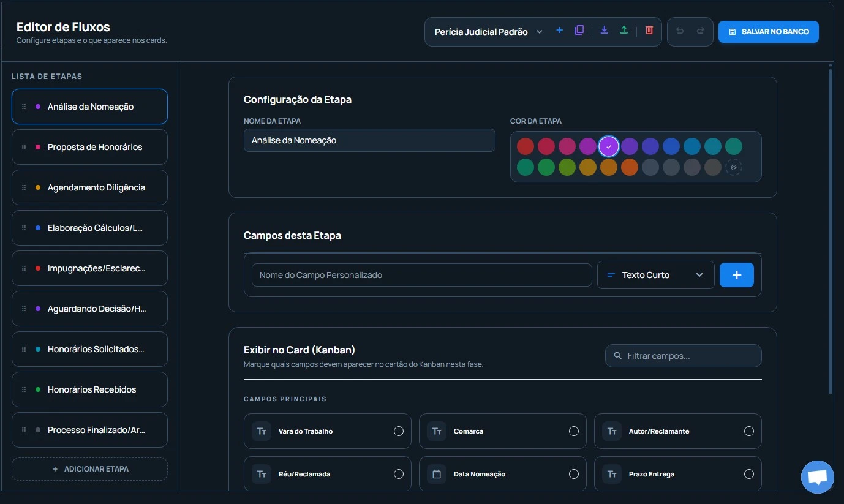The height and width of the screenshot is (504, 844).
Task: Click drag handle of Agendamento Diligência
Action: tap(24, 187)
